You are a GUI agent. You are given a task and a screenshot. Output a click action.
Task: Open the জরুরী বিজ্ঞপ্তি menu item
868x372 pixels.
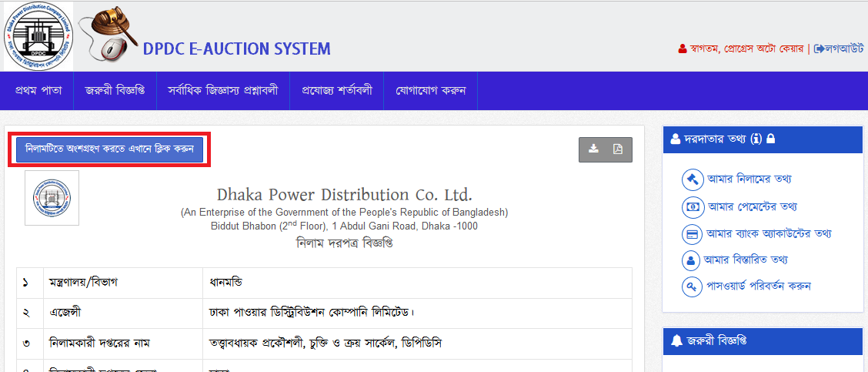tap(115, 90)
